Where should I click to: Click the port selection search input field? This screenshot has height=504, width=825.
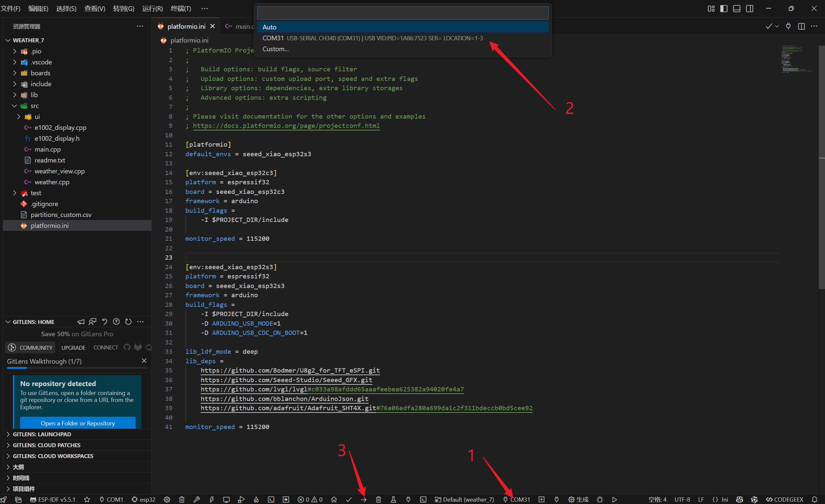pyautogui.click(x=403, y=13)
